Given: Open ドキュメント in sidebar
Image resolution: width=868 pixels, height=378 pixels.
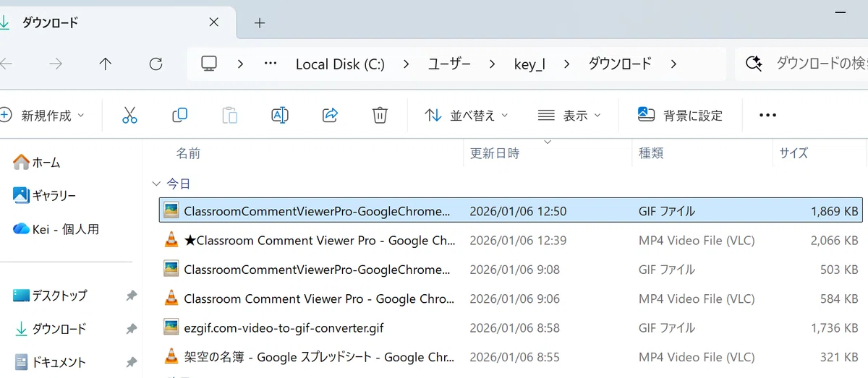Looking at the screenshot, I should click(51, 362).
